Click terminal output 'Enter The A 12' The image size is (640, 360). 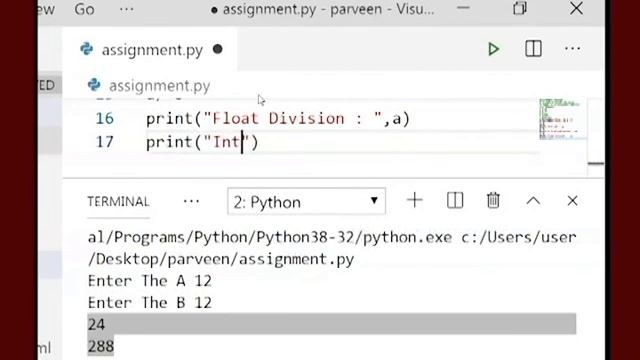(x=149, y=281)
